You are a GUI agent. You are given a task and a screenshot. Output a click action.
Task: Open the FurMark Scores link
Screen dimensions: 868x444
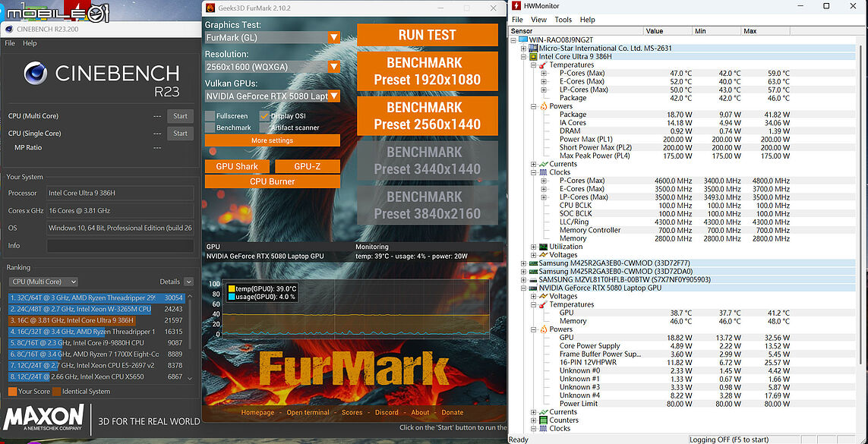pos(352,412)
